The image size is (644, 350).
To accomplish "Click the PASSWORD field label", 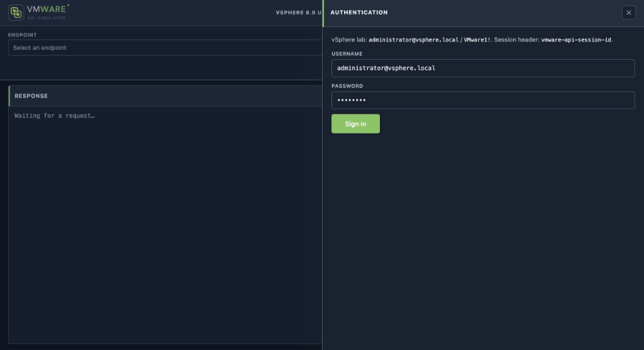I will tap(347, 86).
